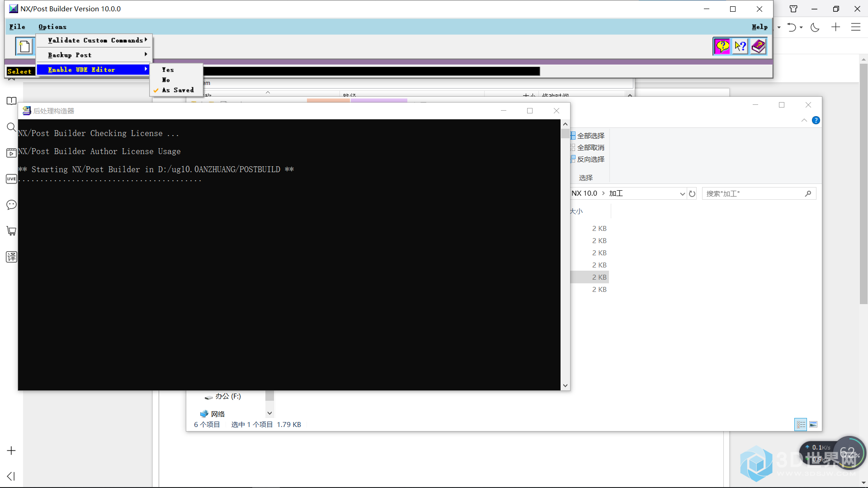
Task: Collapse the browser sidebar with the arrow icon
Action: click(x=11, y=476)
